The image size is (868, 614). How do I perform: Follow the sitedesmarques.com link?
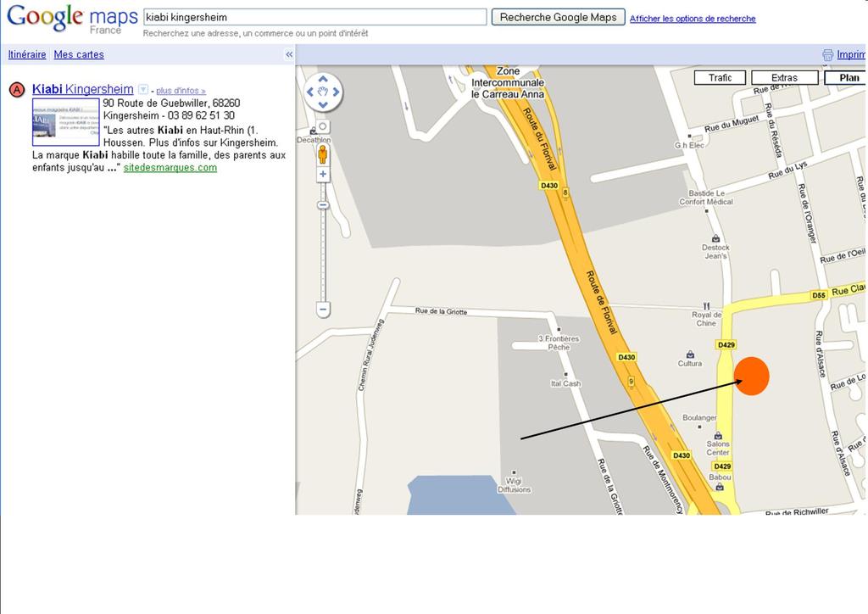coord(170,168)
